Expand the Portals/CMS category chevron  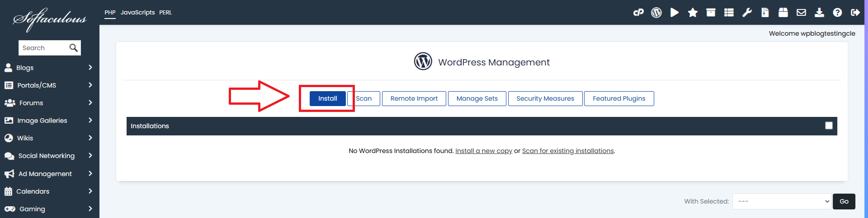[x=90, y=85]
